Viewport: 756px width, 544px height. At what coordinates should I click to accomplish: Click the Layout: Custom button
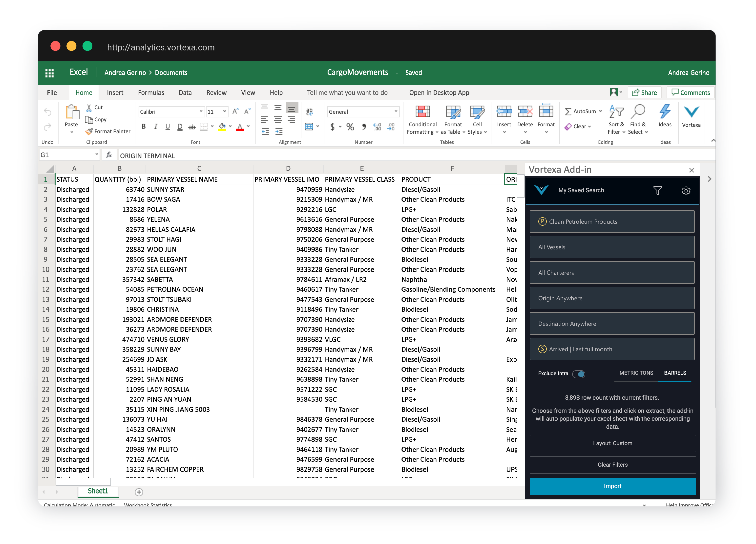pyautogui.click(x=612, y=443)
